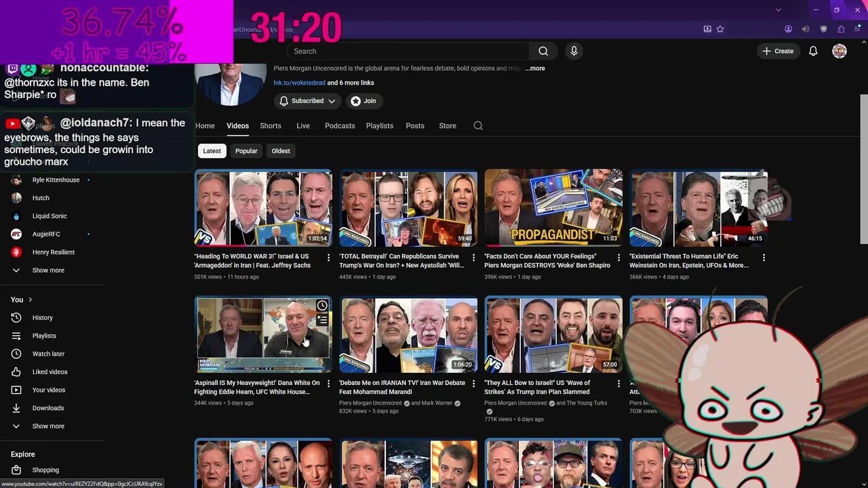Open 'TOTAL Betrayal' video title
Screen dimensions: 868x488
click(402, 261)
